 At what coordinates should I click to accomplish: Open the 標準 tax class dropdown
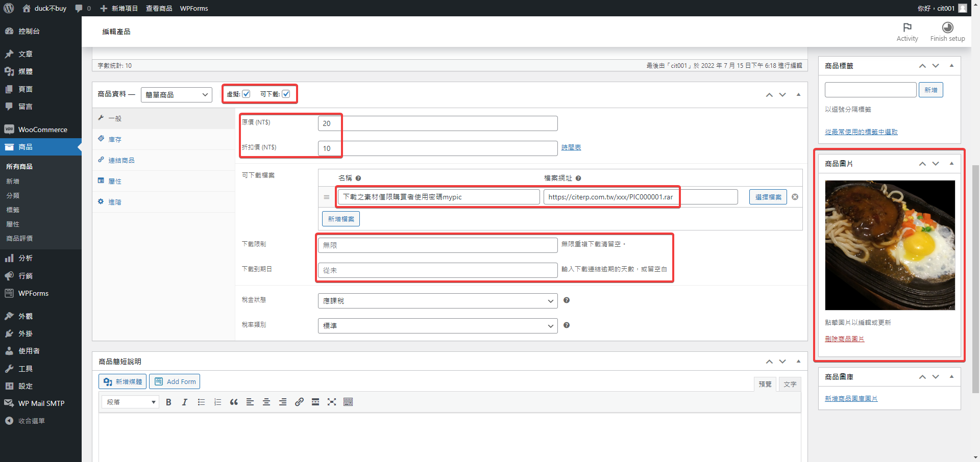coord(437,326)
